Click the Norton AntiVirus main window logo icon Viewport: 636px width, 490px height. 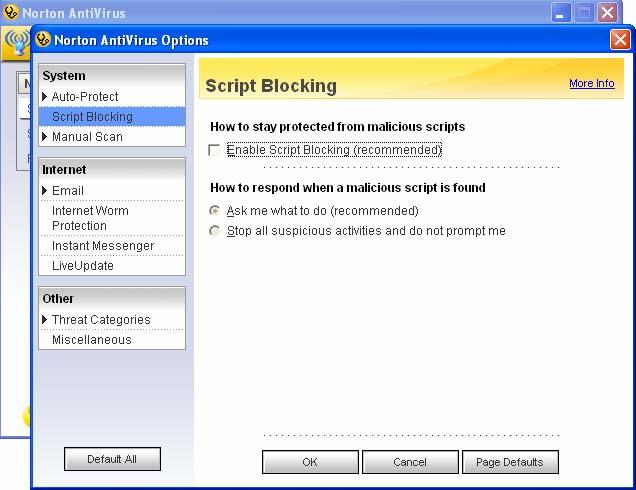(x=11, y=13)
